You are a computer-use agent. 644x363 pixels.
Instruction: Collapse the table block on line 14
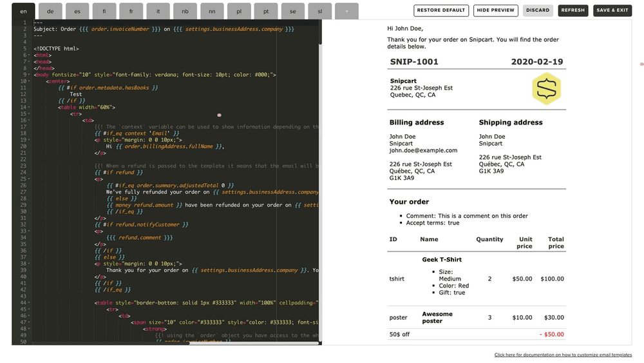tap(30, 107)
